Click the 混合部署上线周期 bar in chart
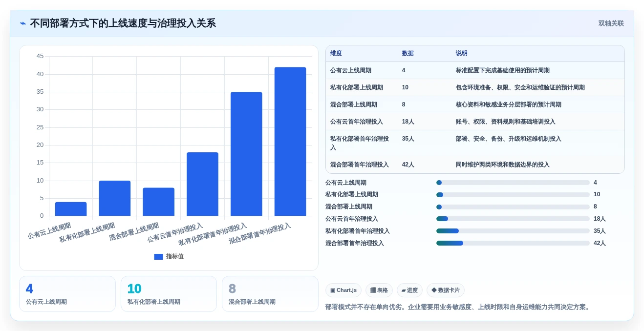Image resolution: width=644 pixels, height=331 pixels. click(159, 202)
